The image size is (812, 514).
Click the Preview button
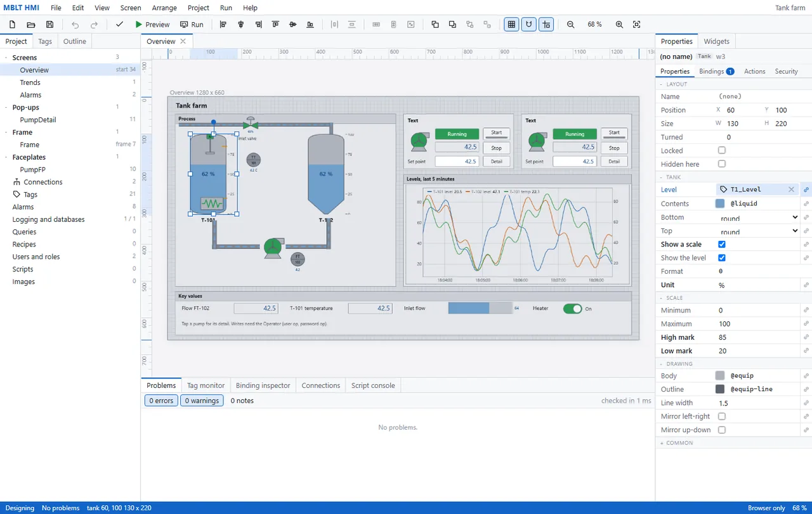152,25
